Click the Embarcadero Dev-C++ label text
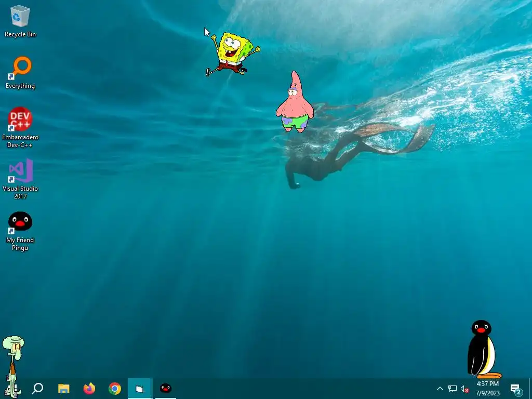The width and height of the screenshot is (532, 399). (x=20, y=141)
